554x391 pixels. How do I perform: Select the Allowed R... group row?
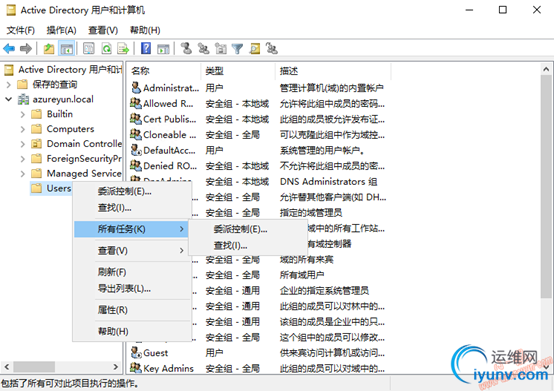pyautogui.click(x=258, y=103)
